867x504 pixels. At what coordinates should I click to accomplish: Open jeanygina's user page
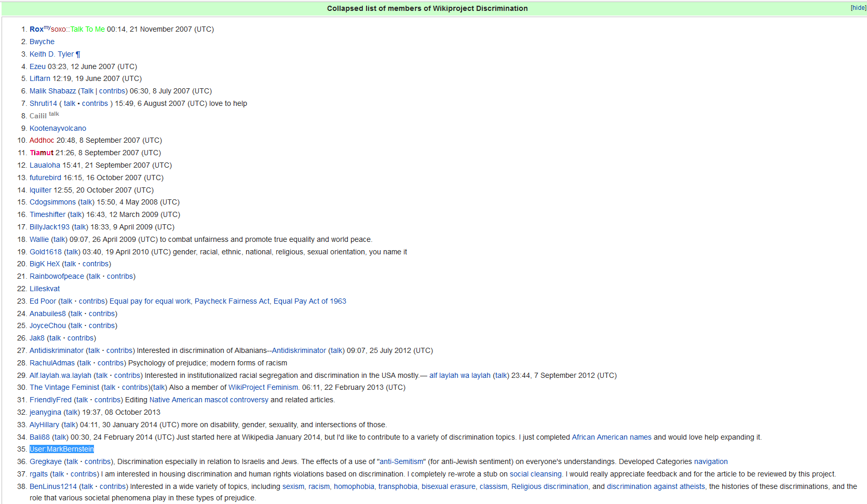click(45, 412)
